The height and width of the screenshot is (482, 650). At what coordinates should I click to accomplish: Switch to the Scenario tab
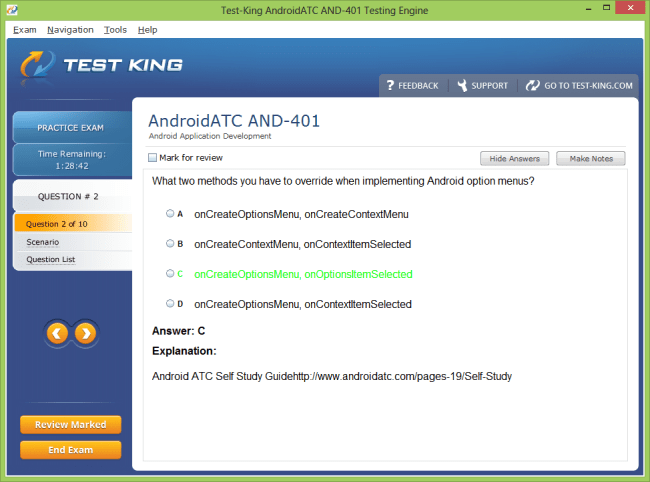coord(43,242)
